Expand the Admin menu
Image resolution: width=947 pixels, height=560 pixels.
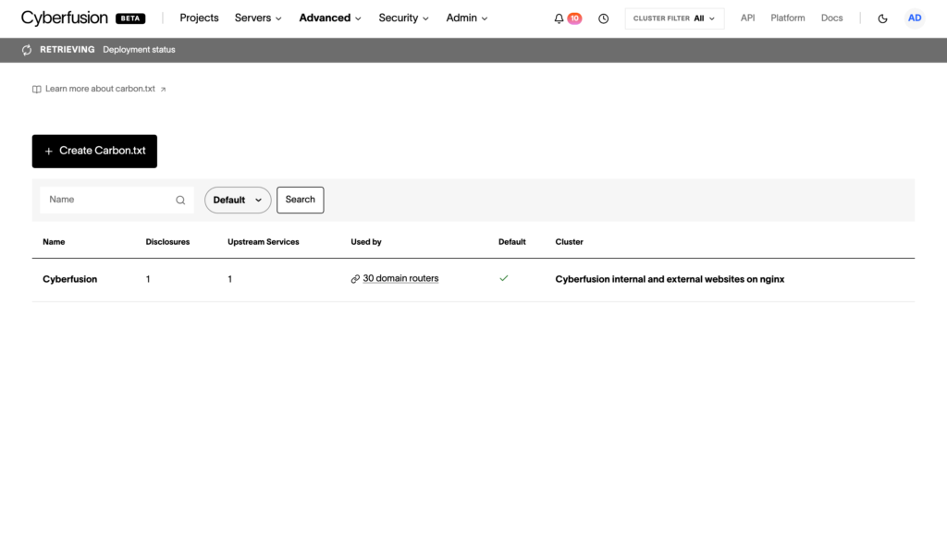466,18
